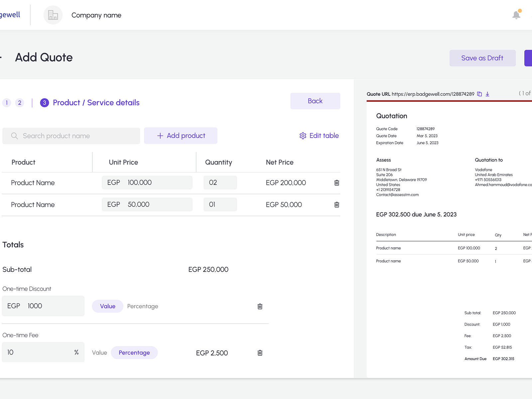Remove the One-time Fee entry
This screenshot has width=532, height=399.
[x=260, y=353]
